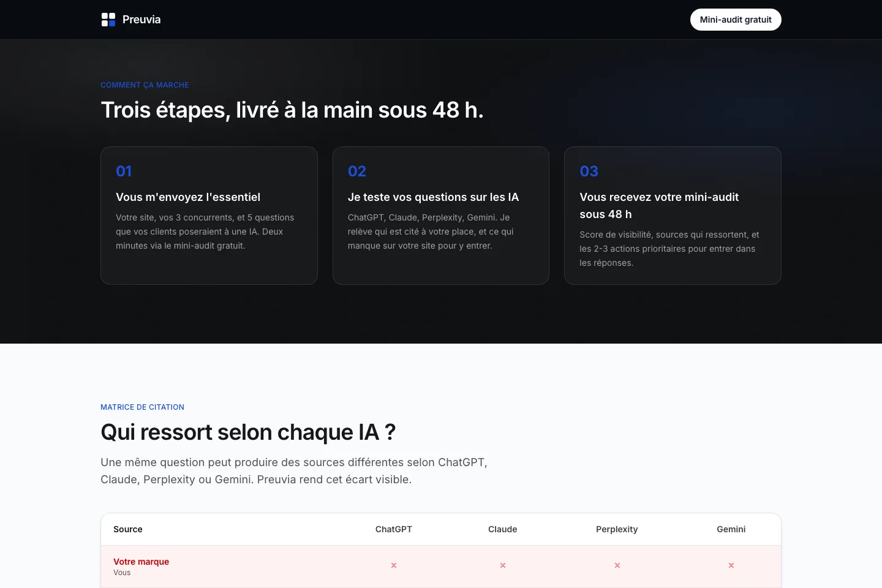Click the step number 03
882x588 pixels.
(x=589, y=171)
